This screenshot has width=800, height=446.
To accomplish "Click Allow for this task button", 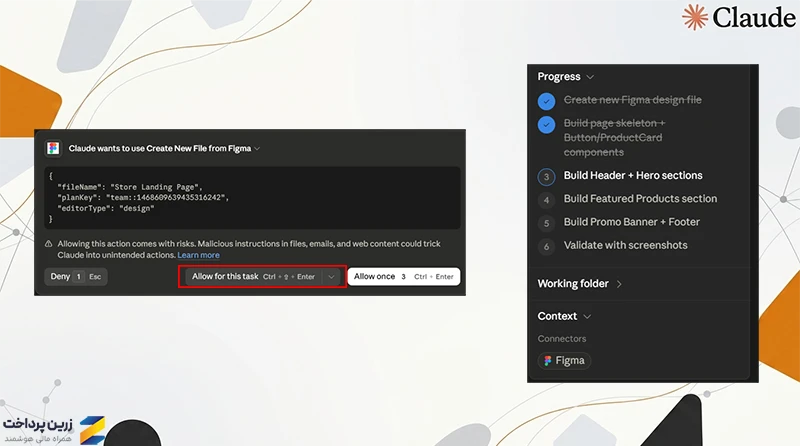I will click(254, 277).
